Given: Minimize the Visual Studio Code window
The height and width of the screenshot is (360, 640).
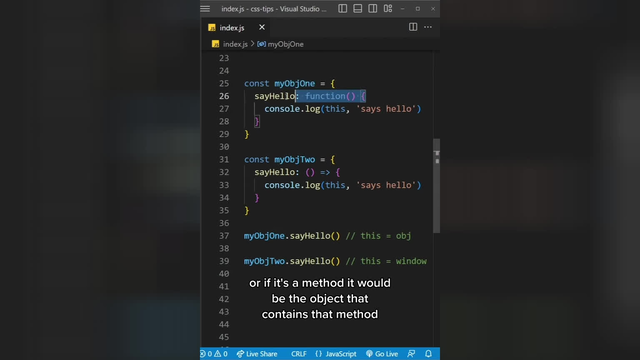Looking at the screenshot, I should pyautogui.click(x=402, y=9).
